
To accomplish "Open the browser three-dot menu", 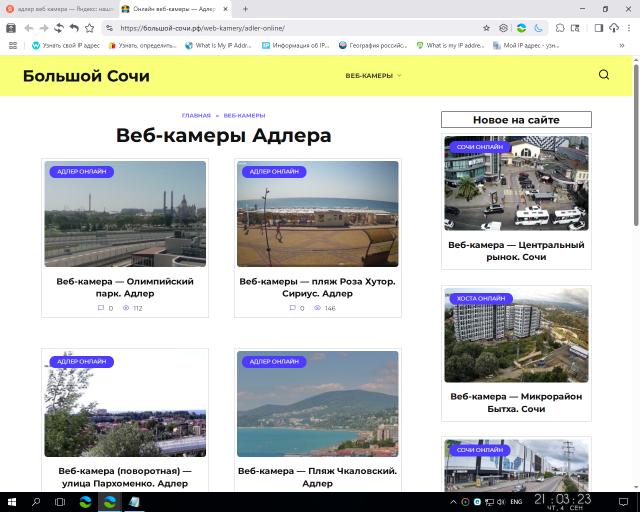I will pyautogui.click(x=629, y=28).
